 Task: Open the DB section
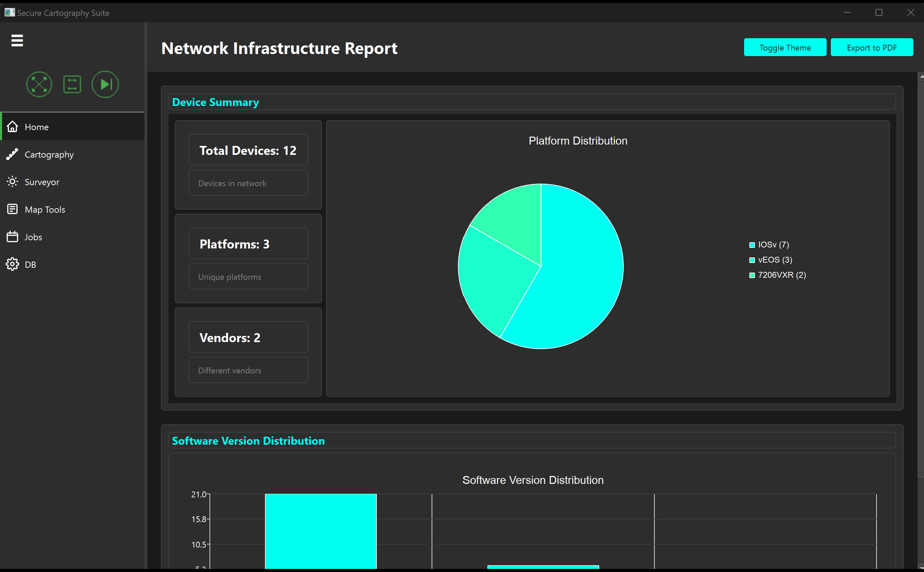72,264
